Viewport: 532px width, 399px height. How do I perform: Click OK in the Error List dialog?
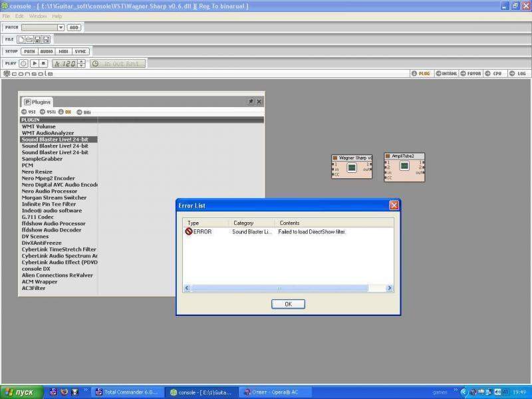coord(288,304)
